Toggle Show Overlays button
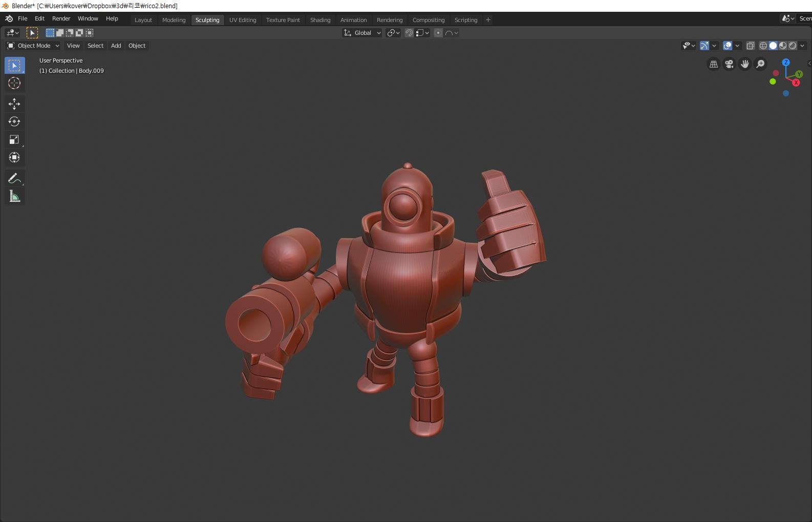 [728, 46]
